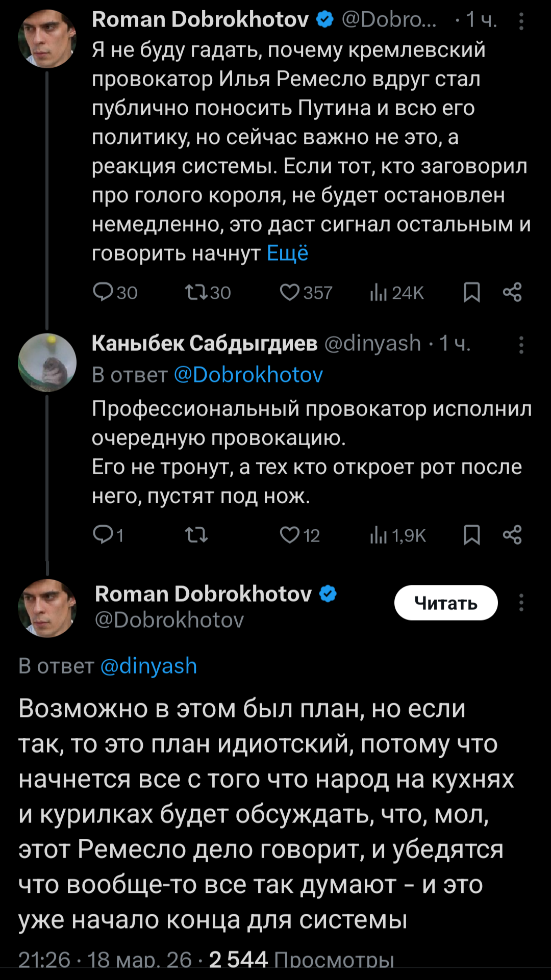Screen dimensions: 551x980
Task: Click the Читать follow button
Action: pos(445,603)
